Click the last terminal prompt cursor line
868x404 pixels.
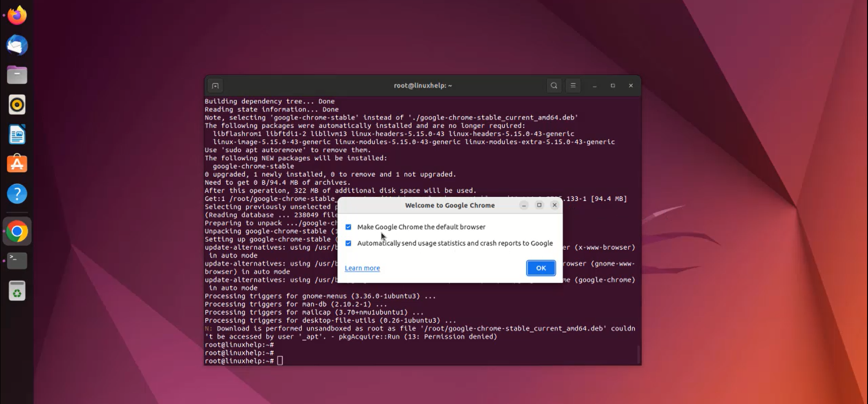pos(244,361)
